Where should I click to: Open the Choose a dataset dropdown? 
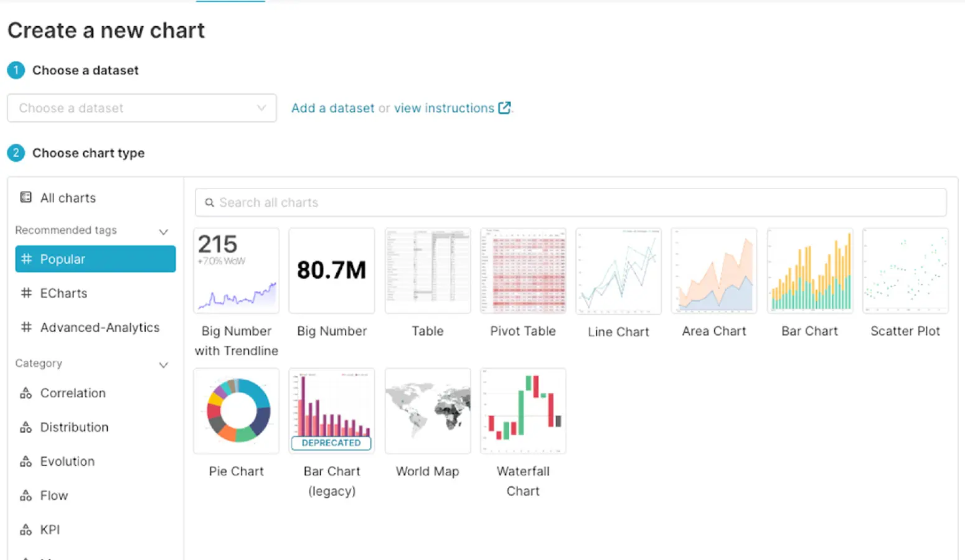click(142, 108)
